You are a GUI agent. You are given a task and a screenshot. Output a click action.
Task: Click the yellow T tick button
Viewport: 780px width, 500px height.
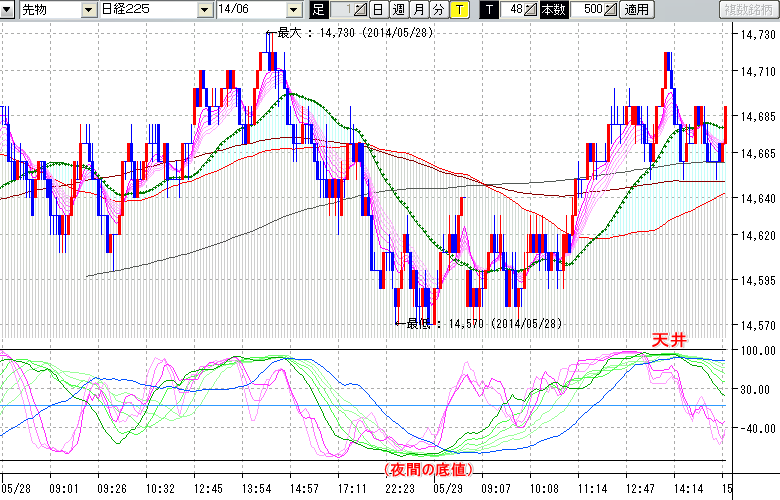(458, 10)
